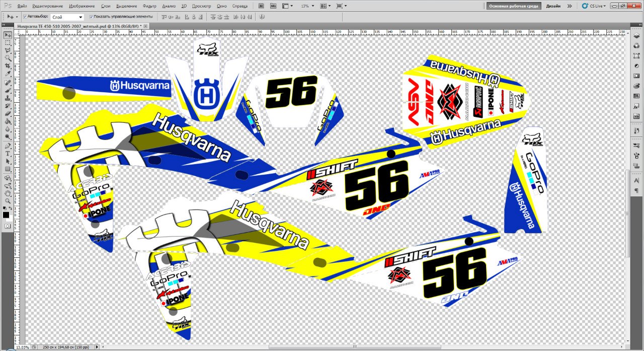644x351 pixels.
Task: Open the Слой auto-select dropdown
Action: pyautogui.click(x=67, y=17)
